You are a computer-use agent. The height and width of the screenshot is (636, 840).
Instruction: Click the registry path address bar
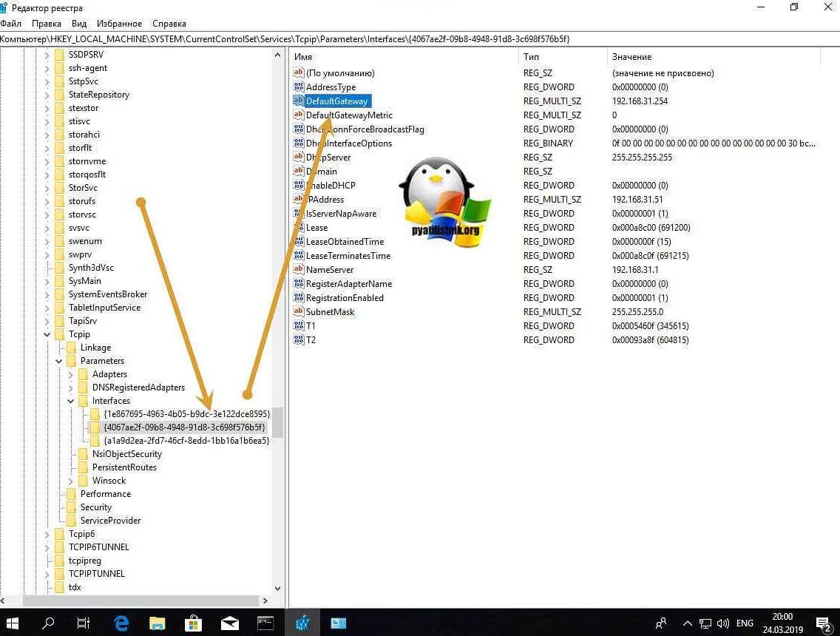tap(296, 38)
